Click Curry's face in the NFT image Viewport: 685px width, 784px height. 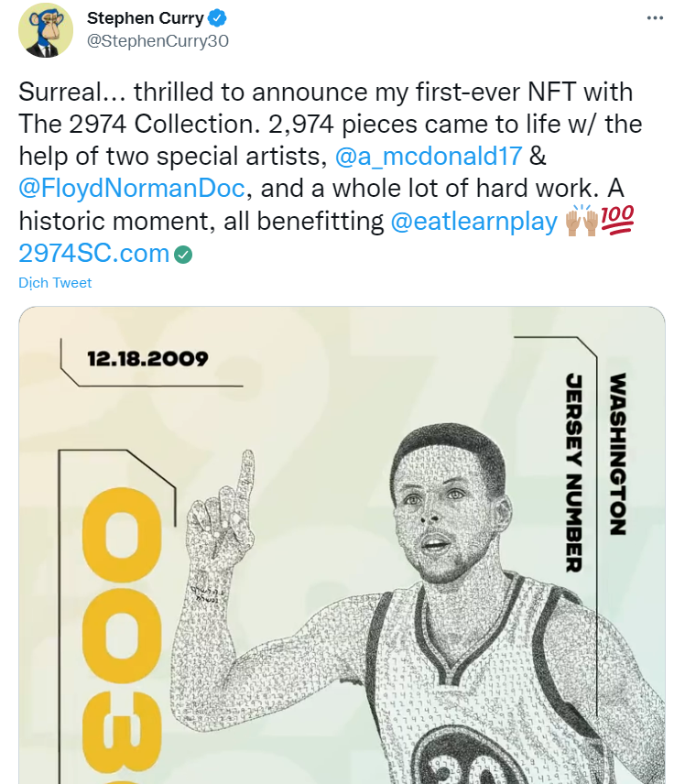[x=447, y=524]
